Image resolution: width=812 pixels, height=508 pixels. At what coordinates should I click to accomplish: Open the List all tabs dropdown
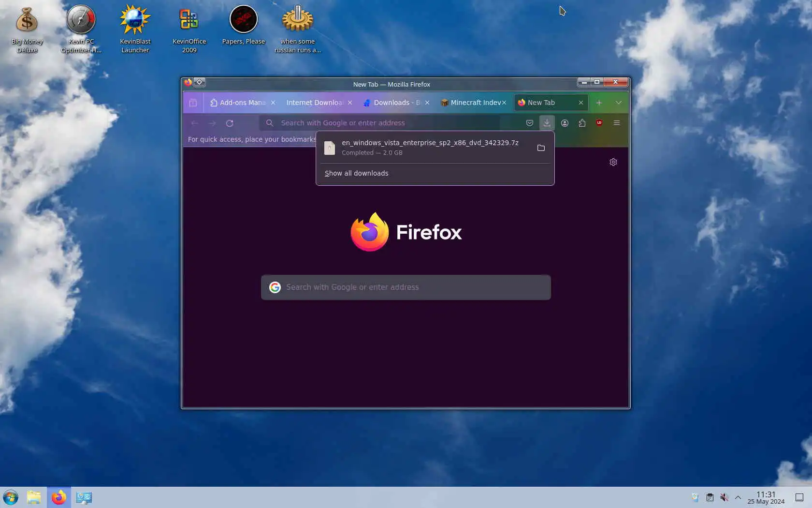pos(619,103)
